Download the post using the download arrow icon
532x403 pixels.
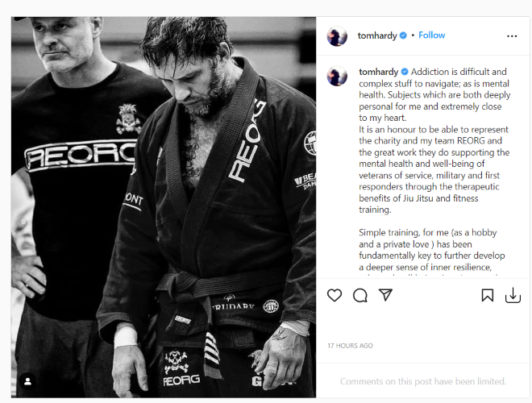(x=513, y=295)
